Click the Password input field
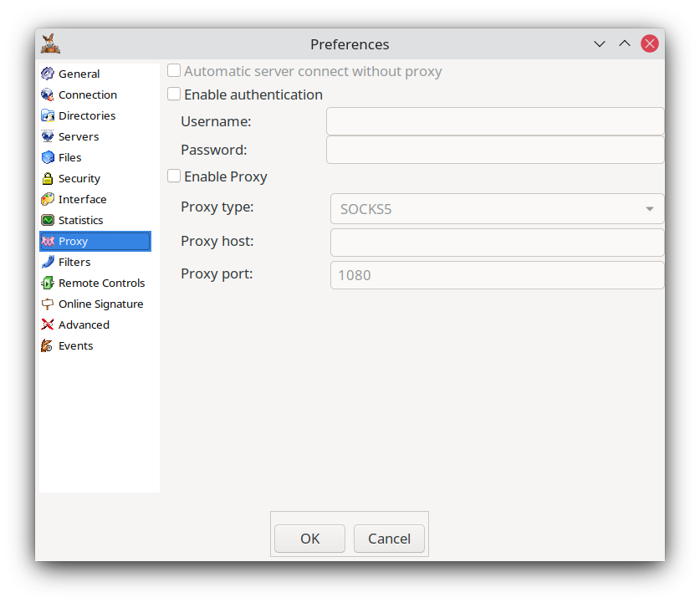The height and width of the screenshot is (603, 700). click(495, 150)
